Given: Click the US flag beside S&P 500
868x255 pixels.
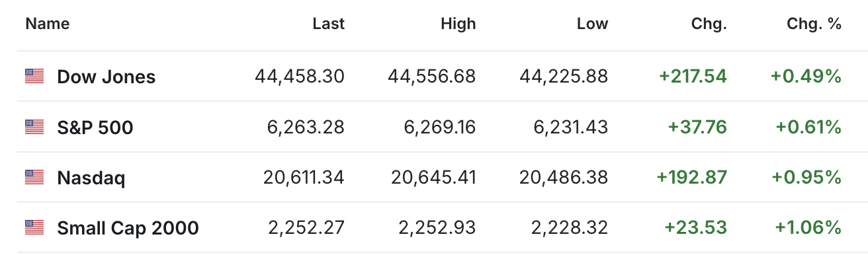Looking at the screenshot, I should (x=34, y=127).
